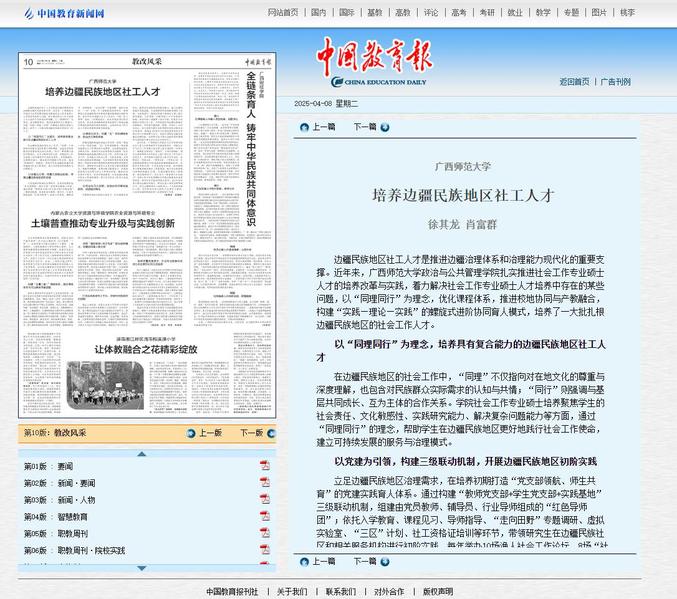
Task: Open 就业 in top navigation
Action: pos(515,13)
